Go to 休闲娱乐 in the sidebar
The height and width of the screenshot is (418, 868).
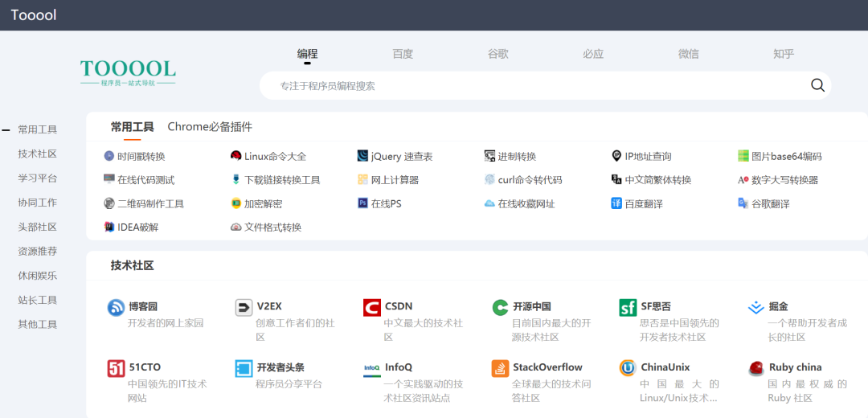click(37, 276)
